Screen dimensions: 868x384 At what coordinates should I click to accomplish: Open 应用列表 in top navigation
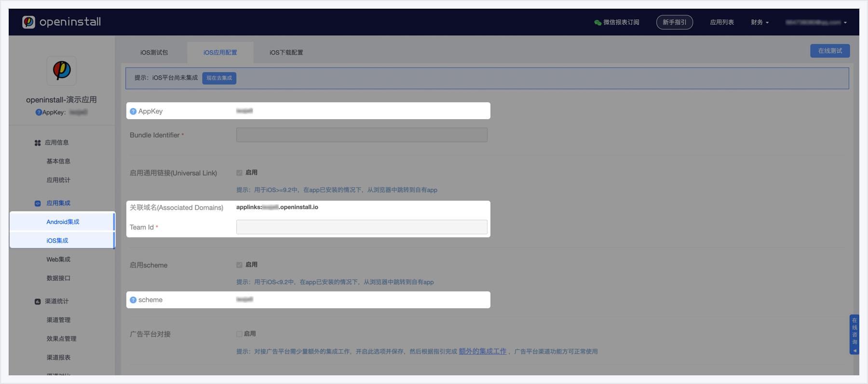(x=722, y=22)
